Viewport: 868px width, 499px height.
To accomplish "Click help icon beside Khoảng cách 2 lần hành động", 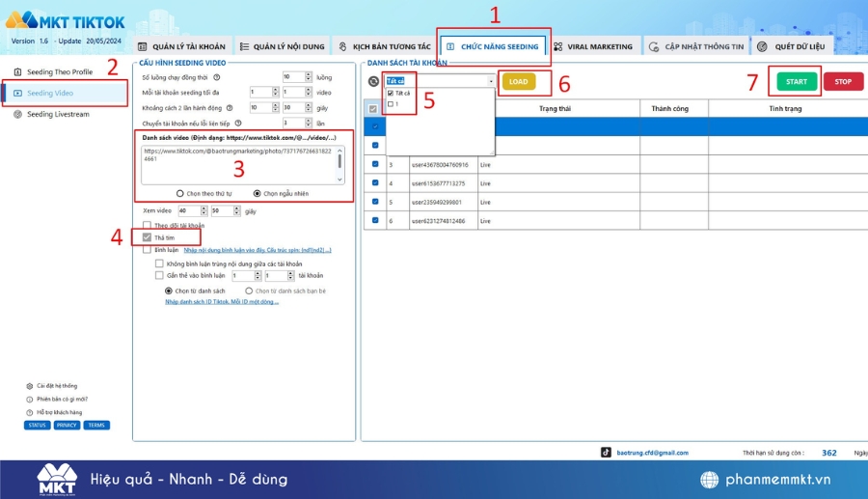I will [x=230, y=108].
